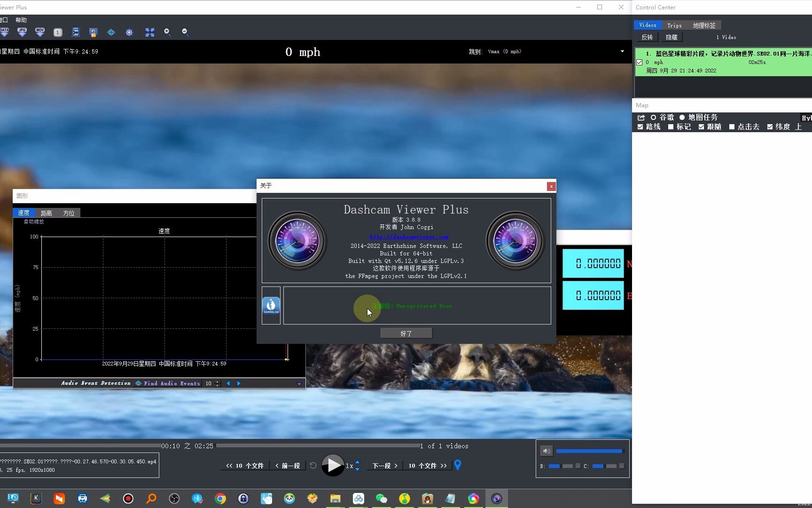Toggle the 纬度 checkbox
812x508 pixels.
pyautogui.click(x=770, y=127)
